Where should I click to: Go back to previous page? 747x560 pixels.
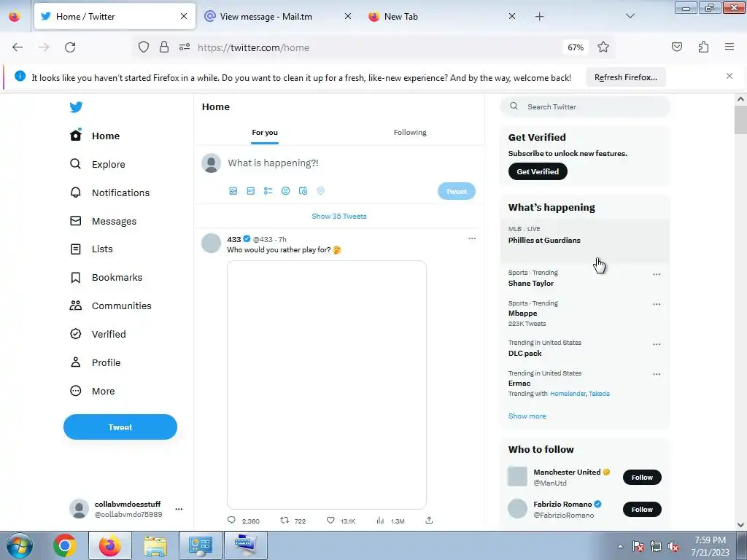pos(18,47)
